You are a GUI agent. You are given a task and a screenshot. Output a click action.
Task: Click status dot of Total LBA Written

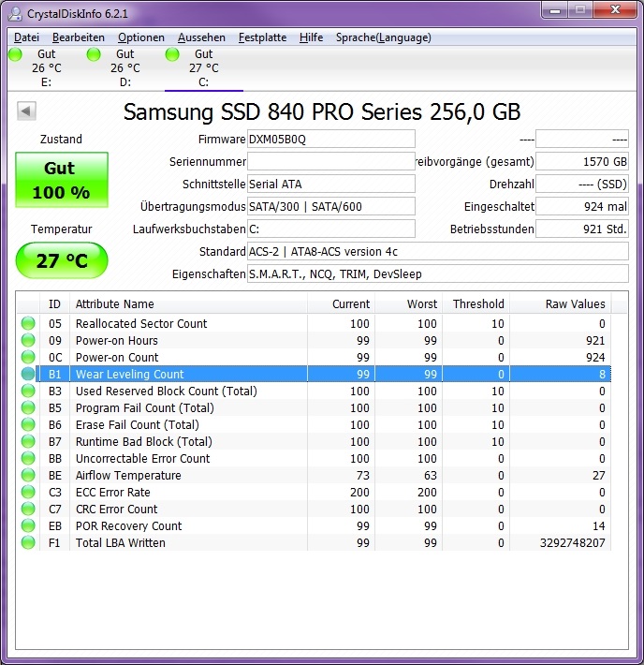pos(28,542)
